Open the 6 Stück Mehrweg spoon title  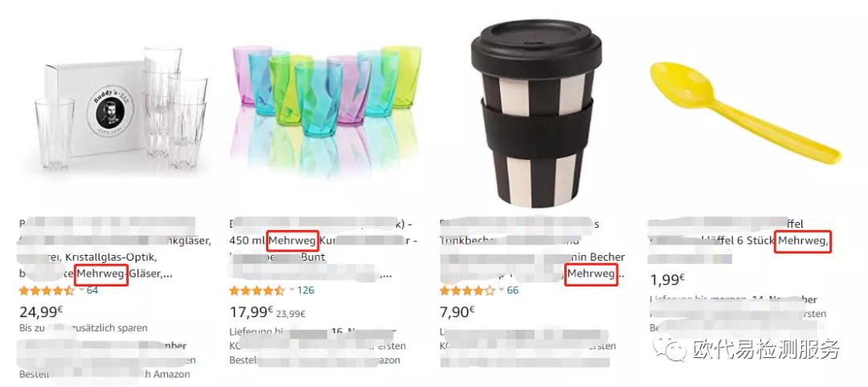tap(739, 241)
